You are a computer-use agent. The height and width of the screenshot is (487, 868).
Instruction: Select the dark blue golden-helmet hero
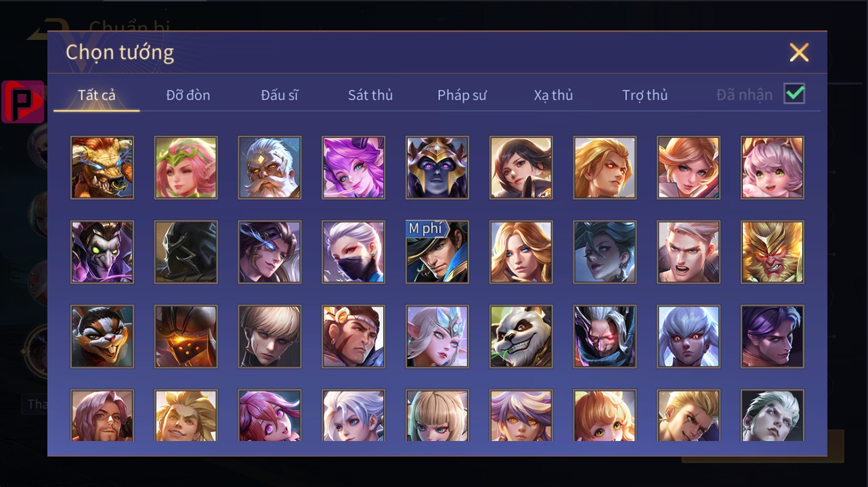click(437, 168)
